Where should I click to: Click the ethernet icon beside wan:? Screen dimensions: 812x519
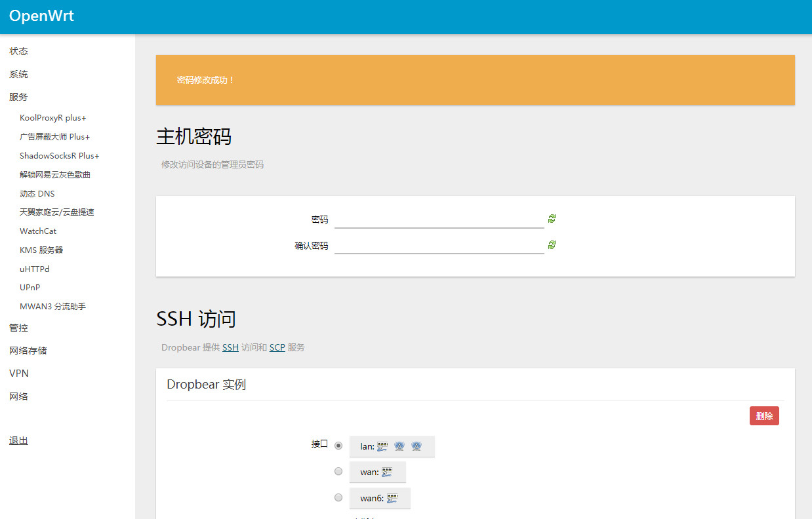click(387, 472)
